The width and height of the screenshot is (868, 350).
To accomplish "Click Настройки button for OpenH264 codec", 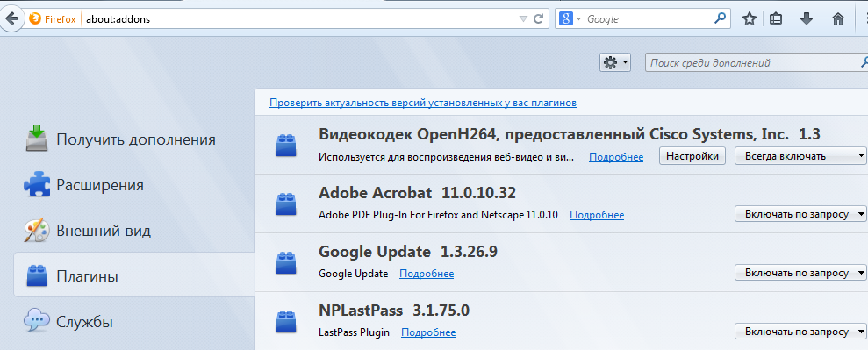I will (692, 156).
